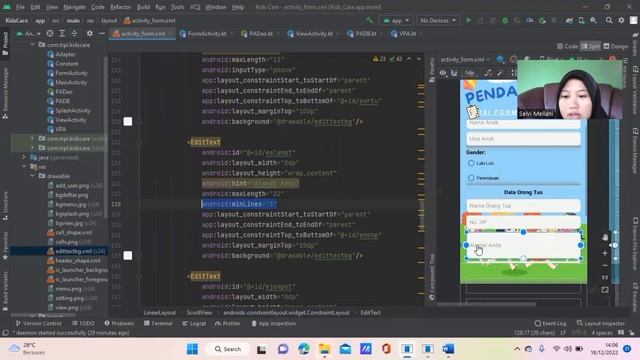Screen dimensions: 640x360
Task: Click white color gutter icon at line 133
Action: [128, 256]
